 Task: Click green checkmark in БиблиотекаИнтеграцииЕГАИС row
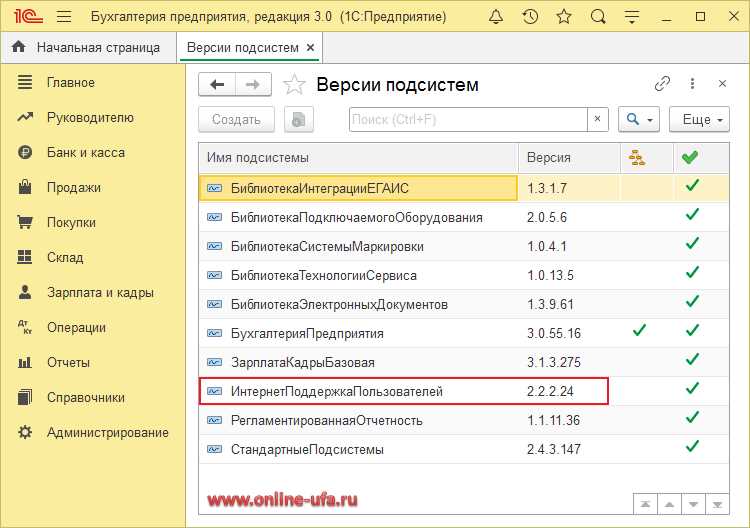pos(692,185)
